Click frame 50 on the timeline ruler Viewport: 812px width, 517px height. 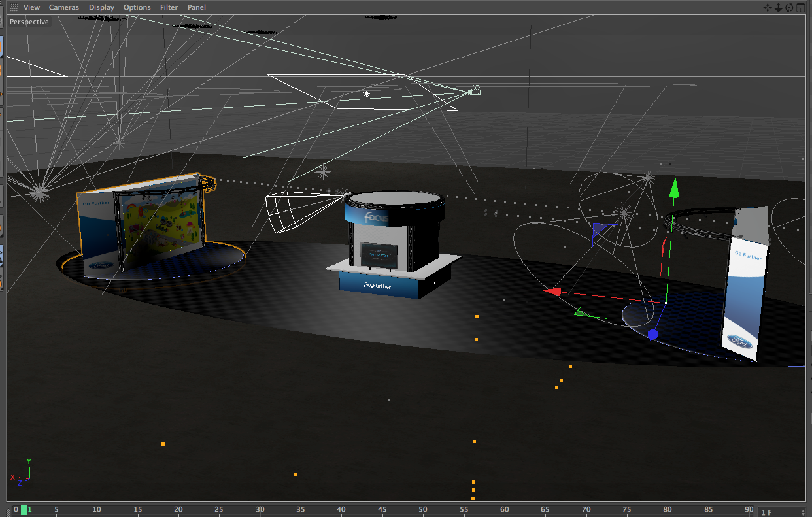423,510
